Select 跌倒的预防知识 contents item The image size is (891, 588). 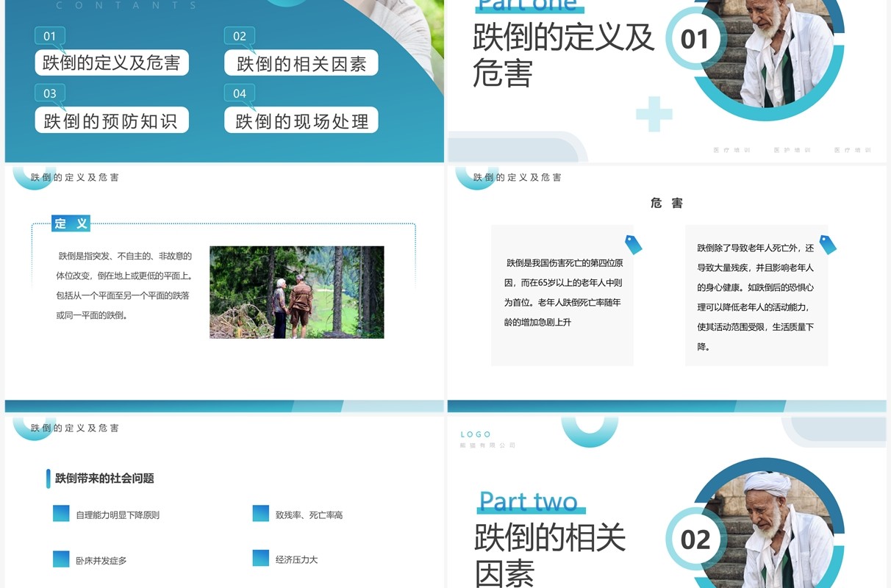click(112, 121)
